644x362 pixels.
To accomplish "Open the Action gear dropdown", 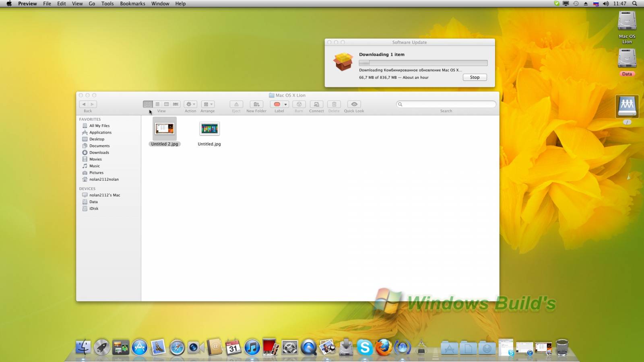I will (190, 104).
